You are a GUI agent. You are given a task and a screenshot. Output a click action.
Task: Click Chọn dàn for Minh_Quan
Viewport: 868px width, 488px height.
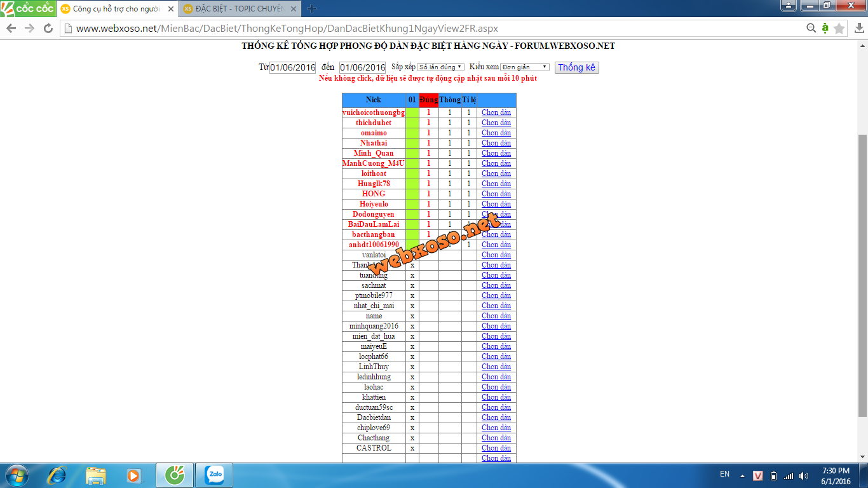click(x=496, y=153)
